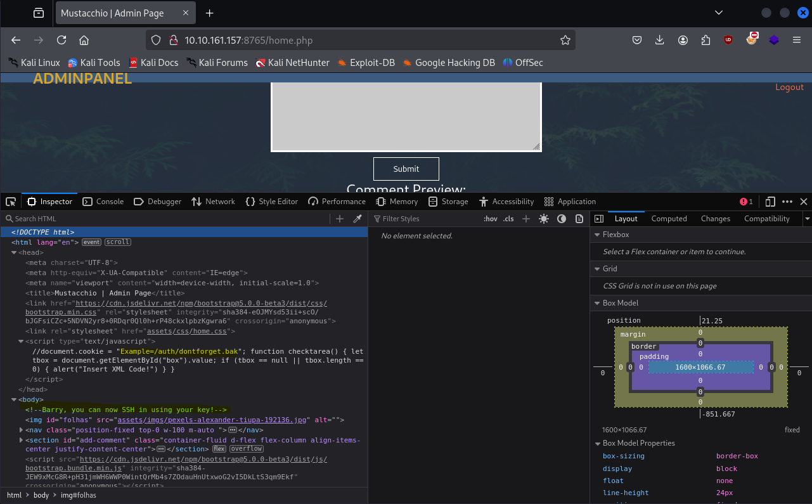Activate the element picker tool

(11, 202)
